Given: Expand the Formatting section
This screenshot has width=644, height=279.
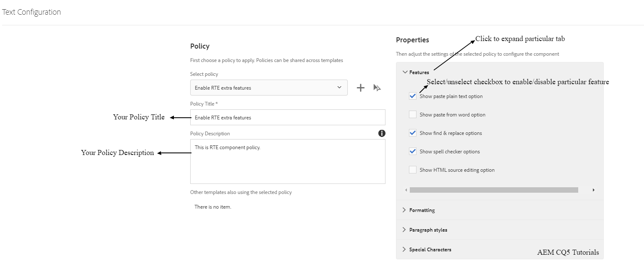Looking at the screenshot, I should tap(422, 210).
